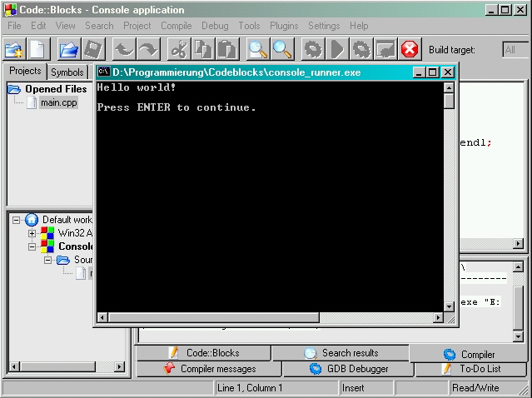This screenshot has height=398, width=532.
Task: Click the red Abort build icon
Action: pos(410,49)
